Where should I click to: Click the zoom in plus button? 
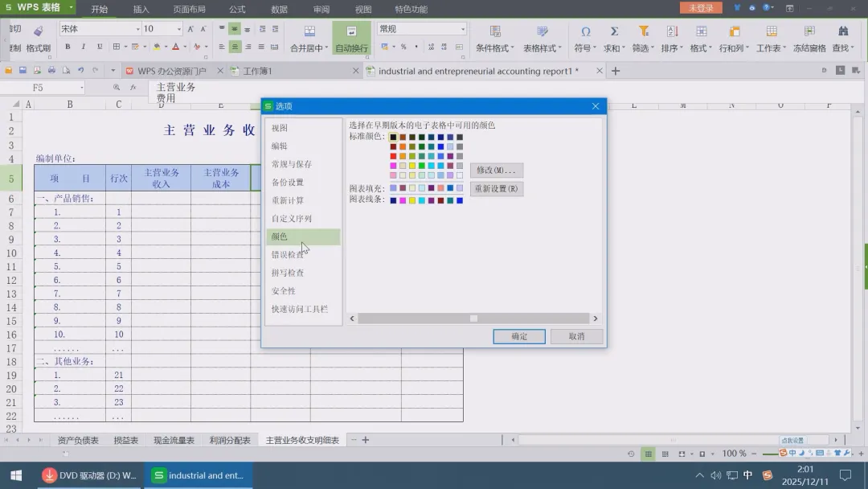click(x=860, y=454)
